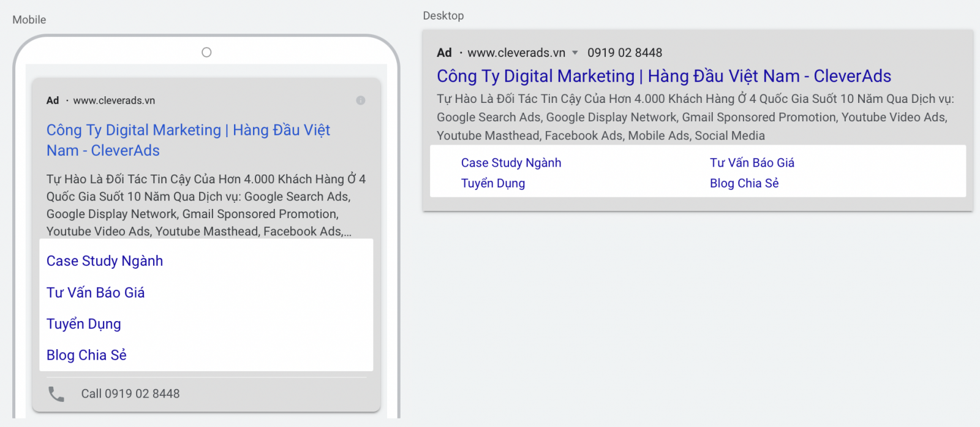The image size is (980, 427).
Task: Open the Blog Chia Sẻ sitelink on mobile
Action: (x=86, y=355)
